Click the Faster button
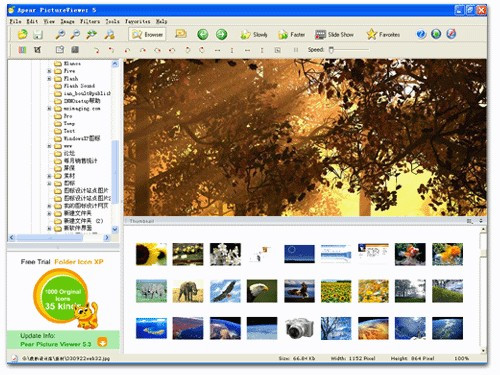The image size is (500, 375). [292, 34]
